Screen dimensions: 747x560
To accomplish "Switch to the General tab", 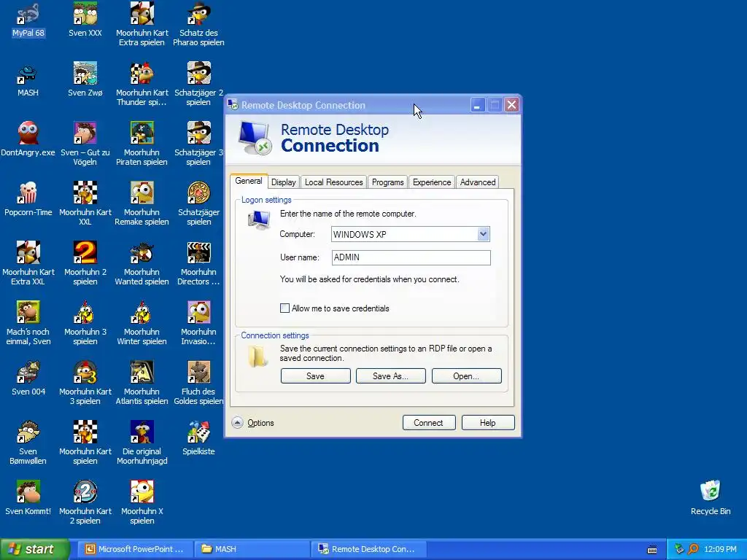I will point(248,181).
